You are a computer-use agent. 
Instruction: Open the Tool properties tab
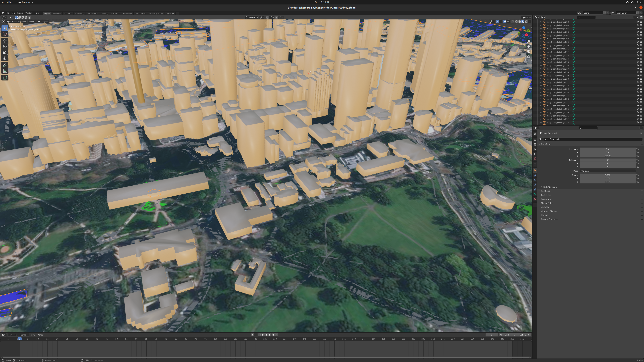tap(535, 134)
